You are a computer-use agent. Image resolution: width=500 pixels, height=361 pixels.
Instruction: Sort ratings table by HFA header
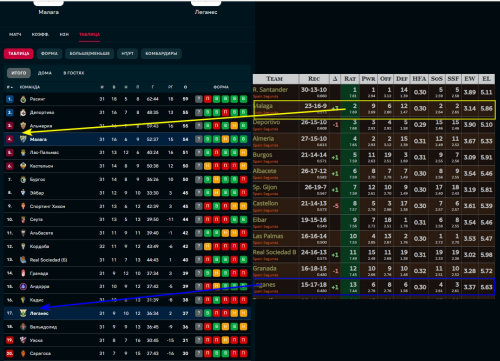[x=419, y=79]
